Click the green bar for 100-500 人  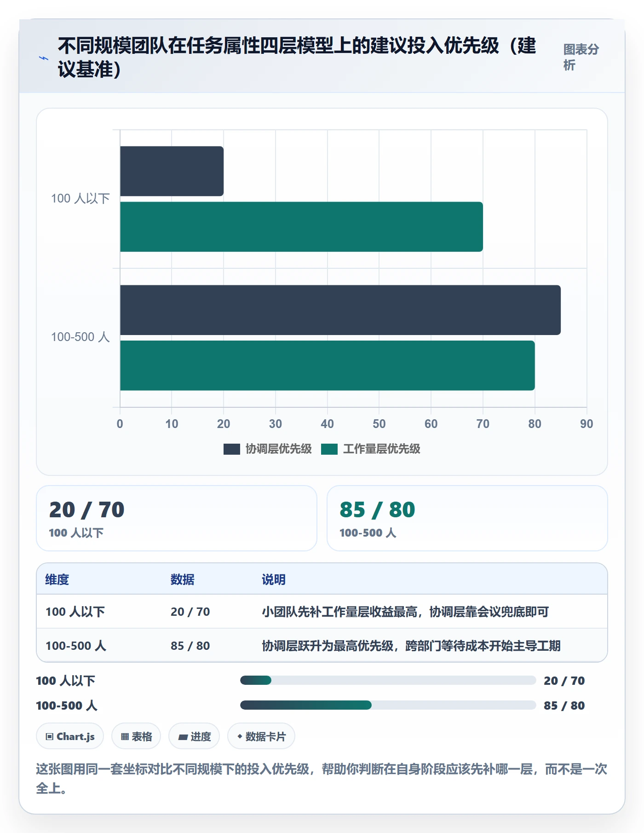point(327,365)
